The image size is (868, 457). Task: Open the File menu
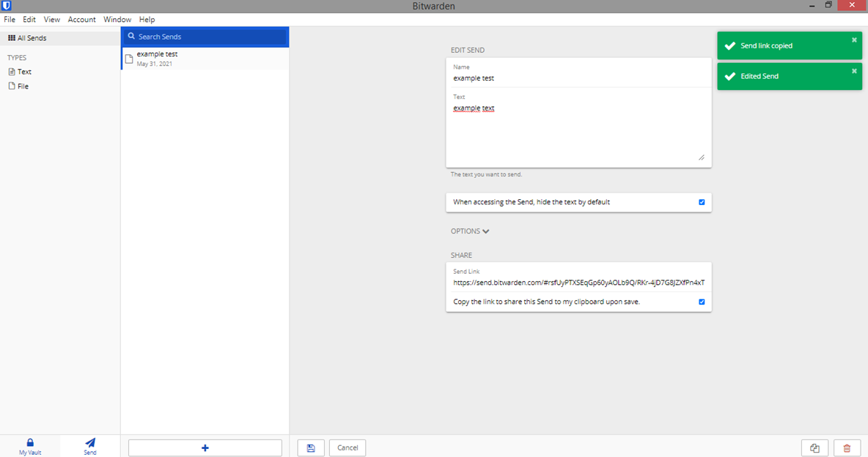tap(10, 19)
